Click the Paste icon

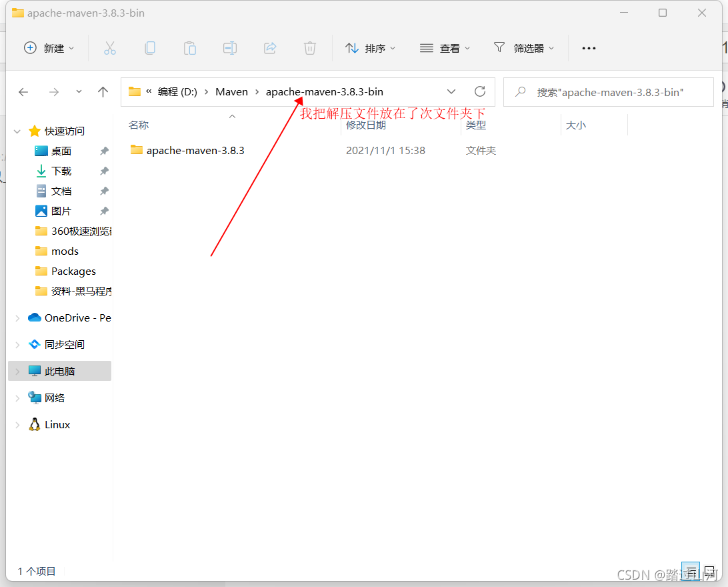[x=190, y=47]
